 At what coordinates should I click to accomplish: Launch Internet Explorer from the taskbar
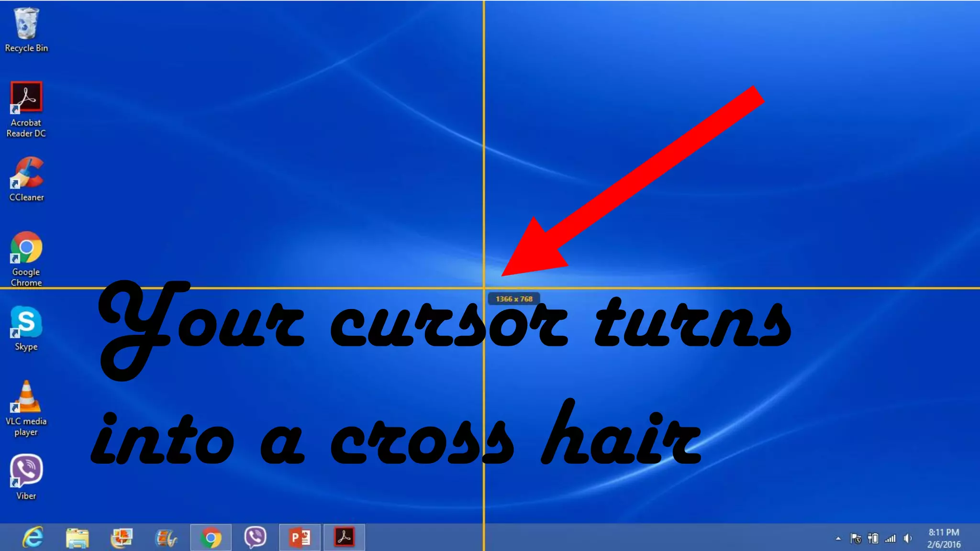coord(33,538)
